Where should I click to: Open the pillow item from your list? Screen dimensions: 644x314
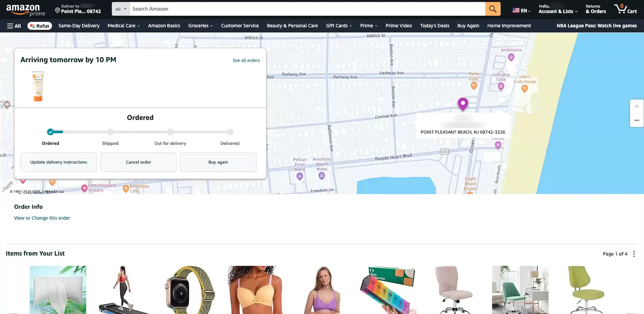pyautogui.click(x=58, y=290)
